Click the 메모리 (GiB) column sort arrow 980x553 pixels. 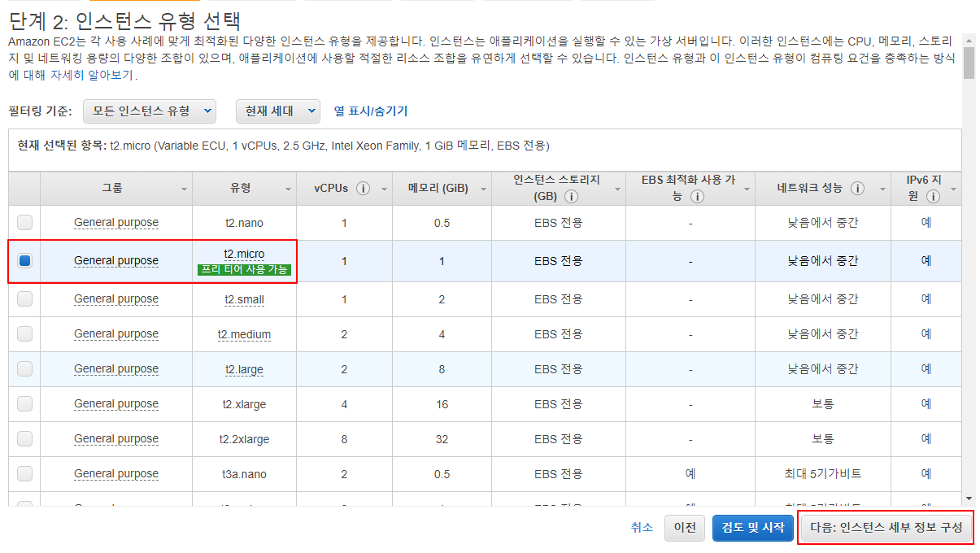(483, 189)
